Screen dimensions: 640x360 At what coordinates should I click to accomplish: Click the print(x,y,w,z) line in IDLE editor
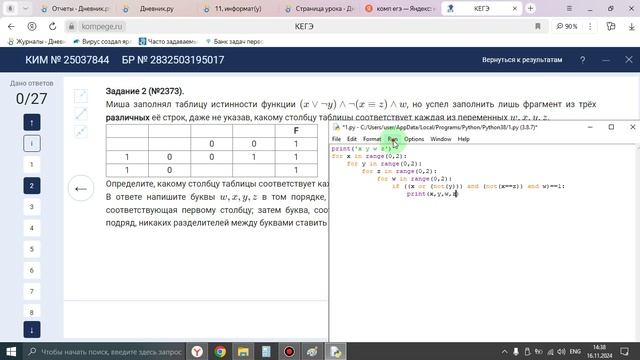coord(432,194)
